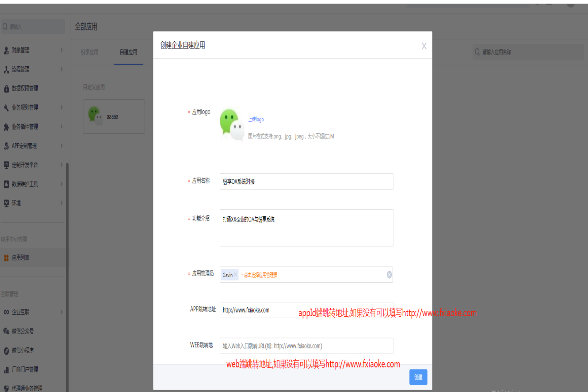Click the 业务规则管理 wrench icon

pyautogui.click(x=6, y=108)
